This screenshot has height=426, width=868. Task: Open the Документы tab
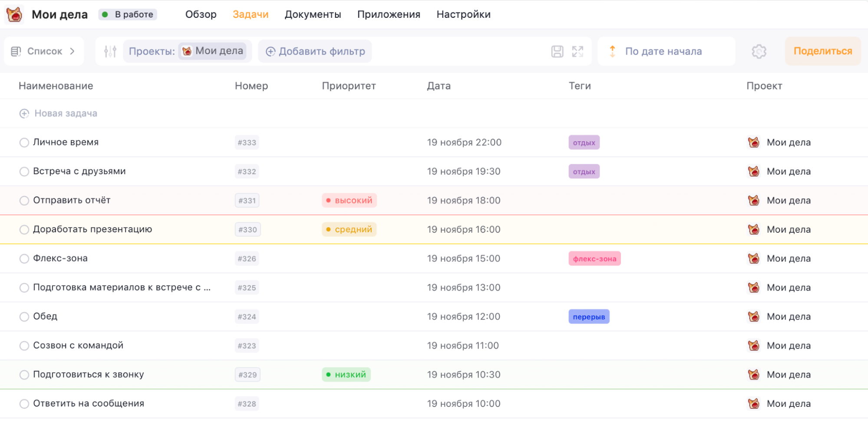click(313, 14)
